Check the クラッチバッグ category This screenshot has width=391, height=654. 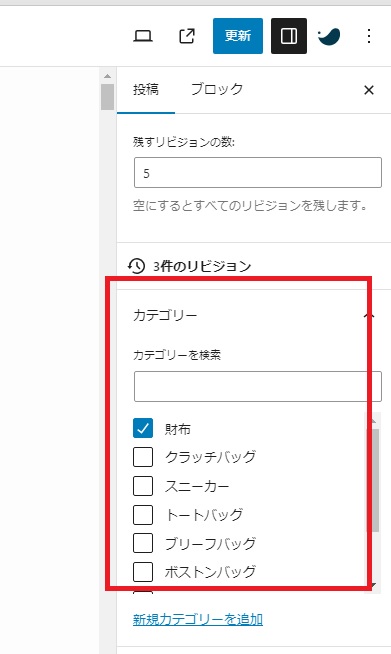click(143, 457)
